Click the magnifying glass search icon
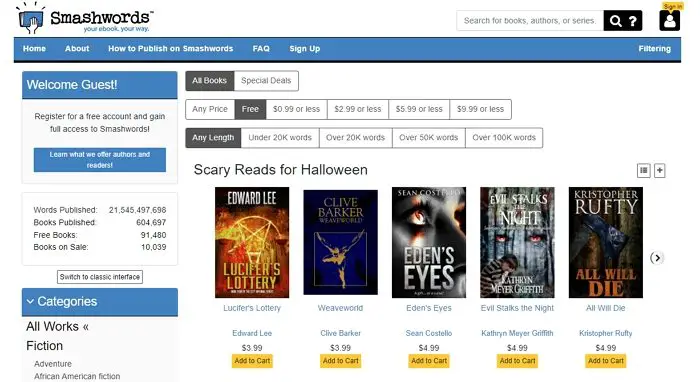 pyautogui.click(x=615, y=21)
